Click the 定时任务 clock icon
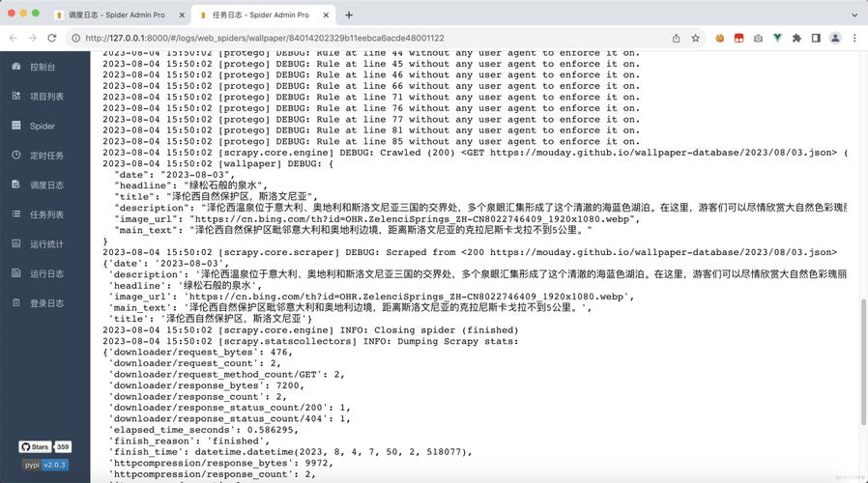 (16, 155)
